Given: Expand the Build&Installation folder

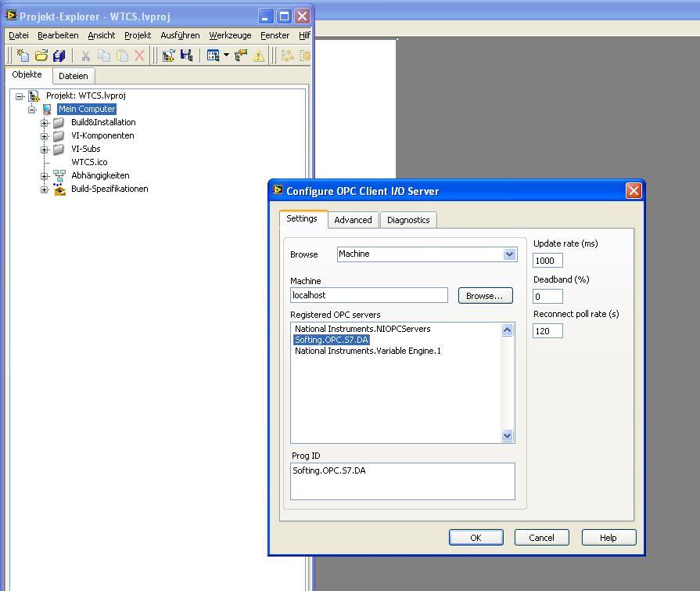Looking at the screenshot, I should [45, 123].
